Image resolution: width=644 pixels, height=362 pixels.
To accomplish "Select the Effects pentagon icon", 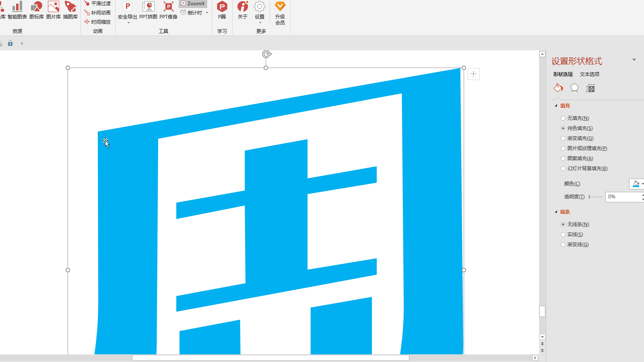I will pos(574,88).
